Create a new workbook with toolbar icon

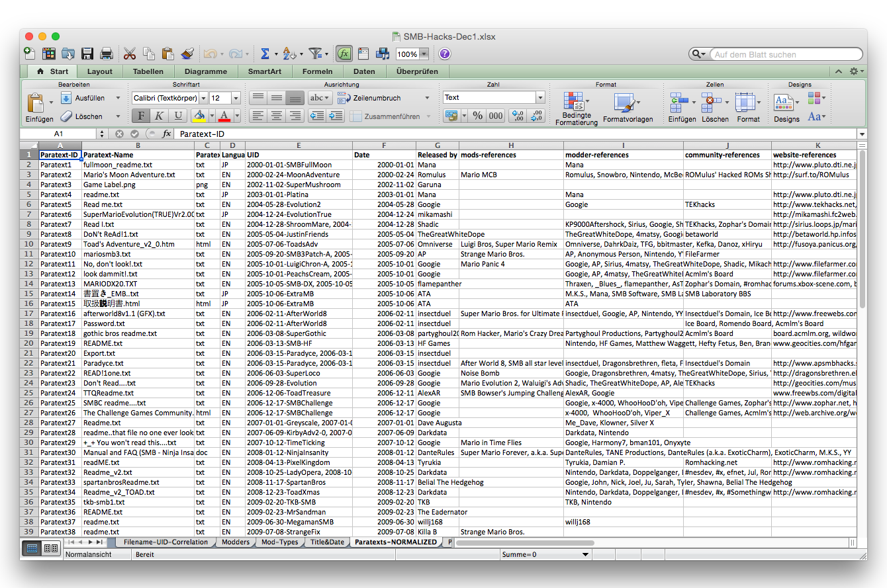tap(30, 54)
